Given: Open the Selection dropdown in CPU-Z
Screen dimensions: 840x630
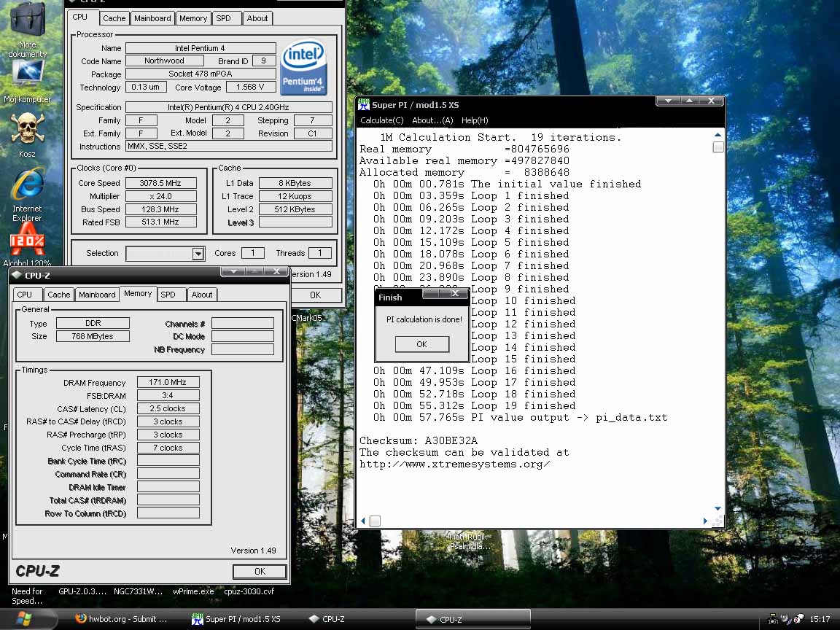Looking at the screenshot, I should 198,254.
